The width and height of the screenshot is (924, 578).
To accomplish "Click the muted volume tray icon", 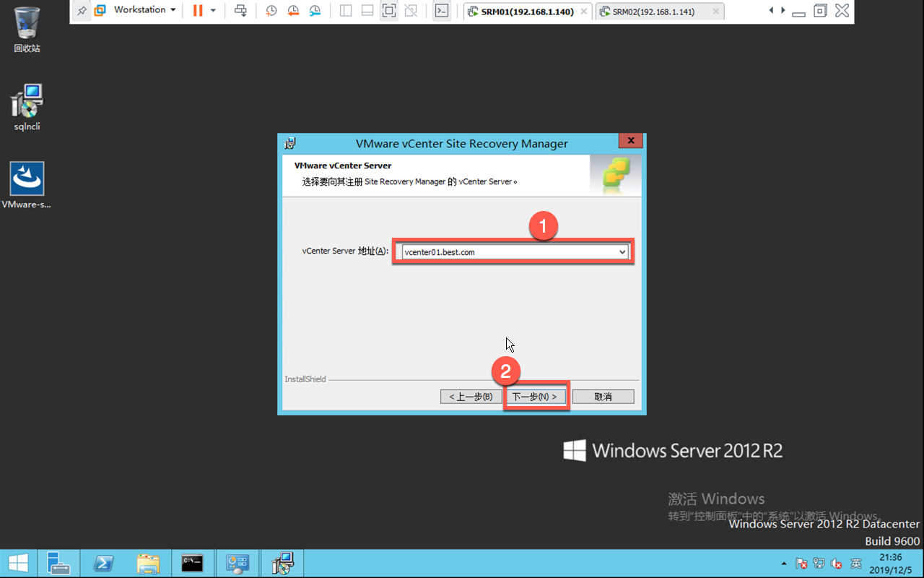I will [837, 564].
